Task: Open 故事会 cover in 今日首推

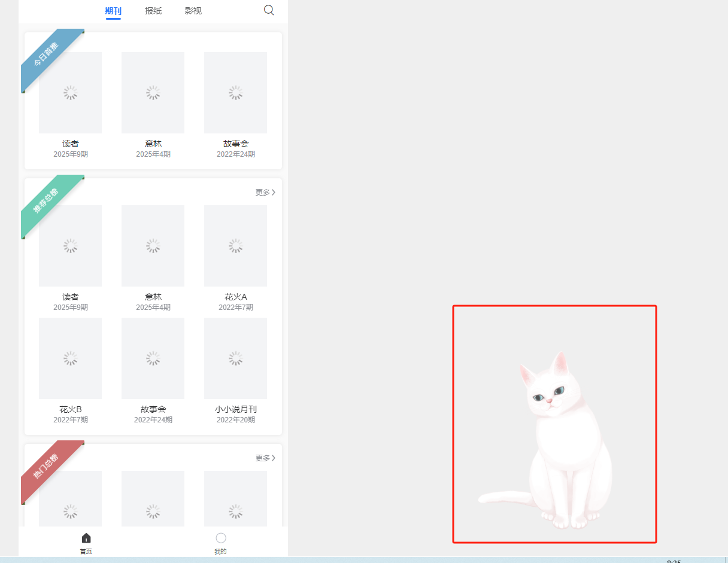Action: (235, 92)
